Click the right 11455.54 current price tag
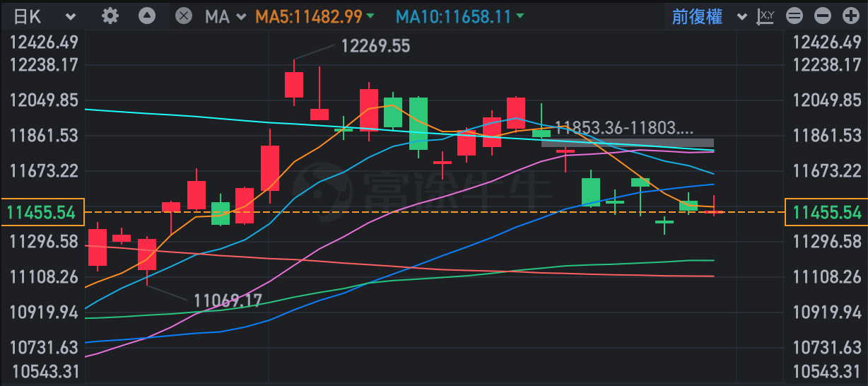Image resolution: width=868 pixels, height=386 pixels. [826, 212]
